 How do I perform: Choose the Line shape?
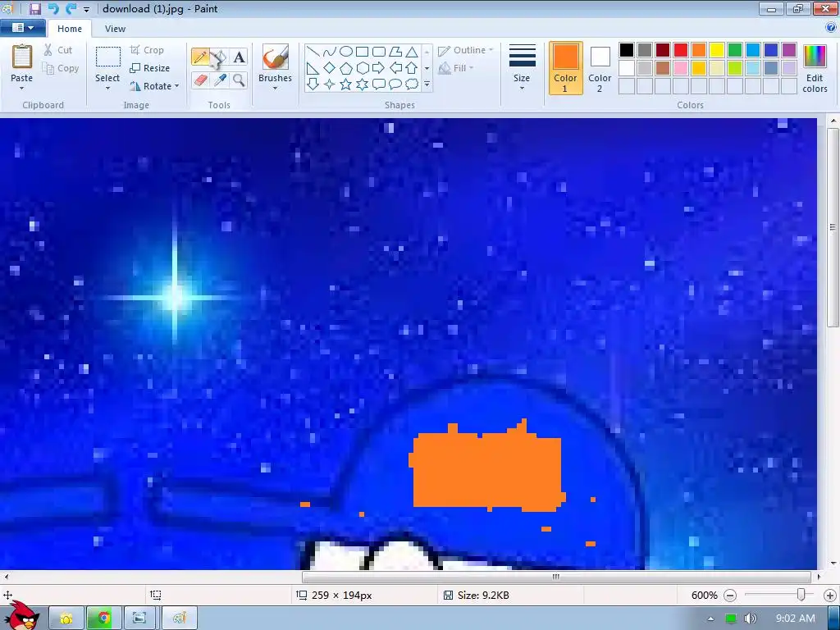313,52
